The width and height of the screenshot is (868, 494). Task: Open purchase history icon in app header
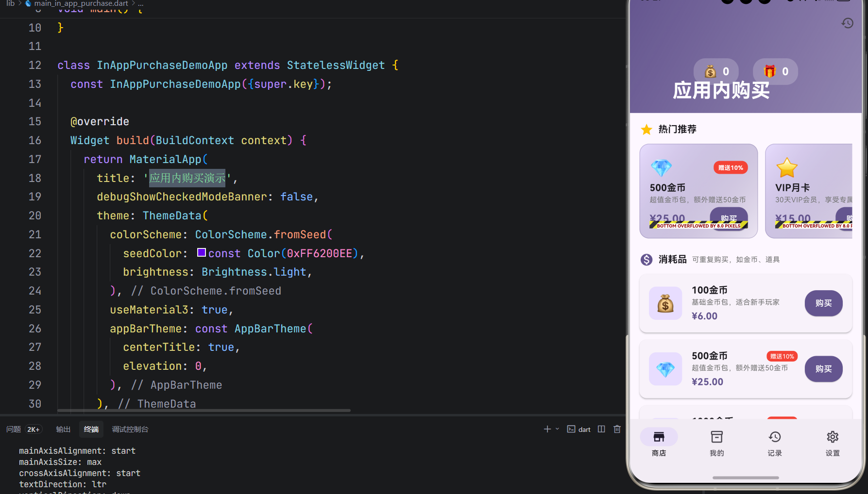[x=847, y=23]
